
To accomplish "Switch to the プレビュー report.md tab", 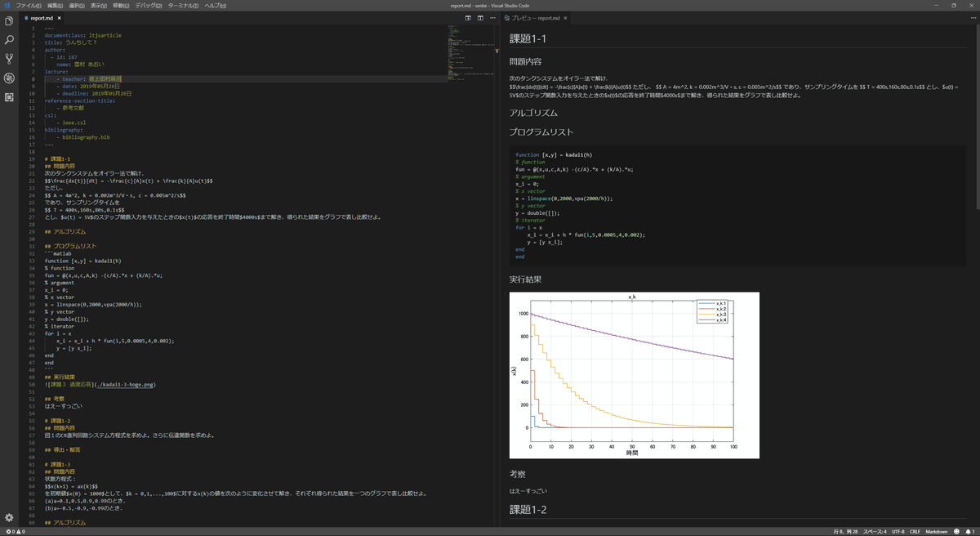I will pyautogui.click(x=537, y=17).
